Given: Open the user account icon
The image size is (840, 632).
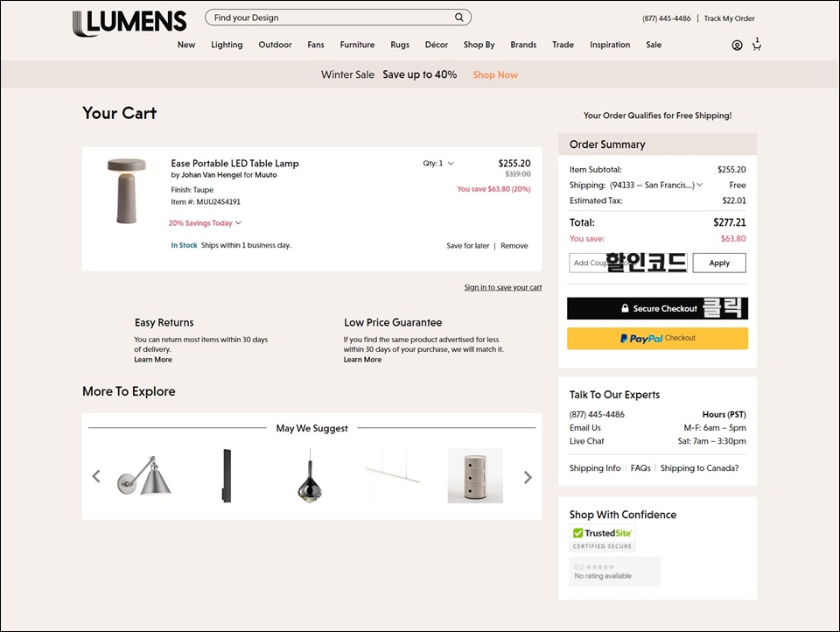Looking at the screenshot, I should [737, 46].
